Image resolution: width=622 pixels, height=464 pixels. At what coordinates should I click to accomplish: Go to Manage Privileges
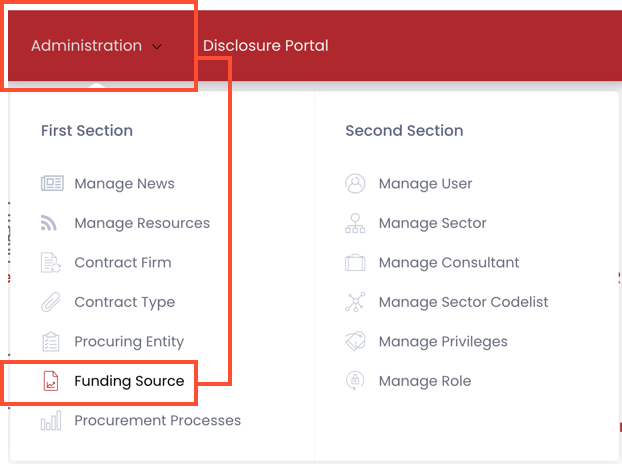point(443,342)
